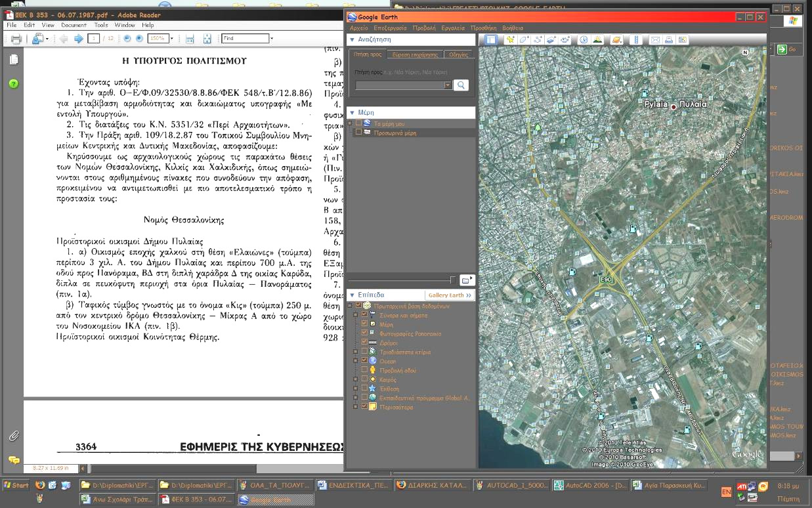The image size is (812, 508).
Task: Enable the Προβολή οδού layer
Action: click(x=365, y=370)
